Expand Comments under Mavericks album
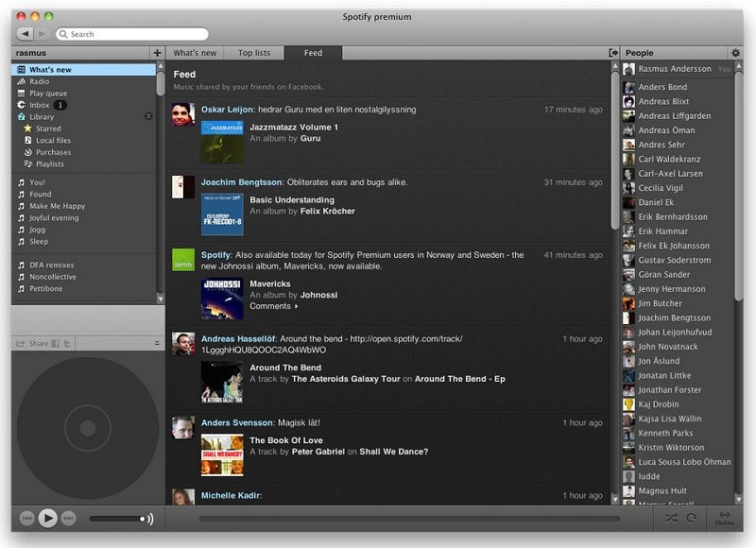The height and width of the screenshot is (548, 756). [273, 306]
